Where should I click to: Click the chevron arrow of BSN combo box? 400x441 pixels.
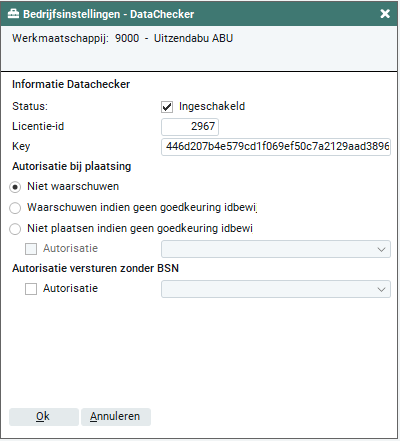pos(381,289)
